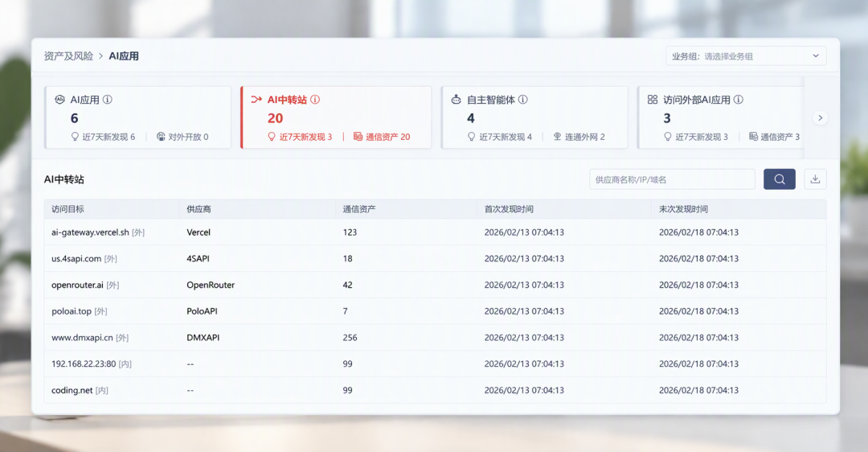Viewport: 868px width, 452px height.
Task: Click AI中转站 table section heading
Action: tap(64, 179)
